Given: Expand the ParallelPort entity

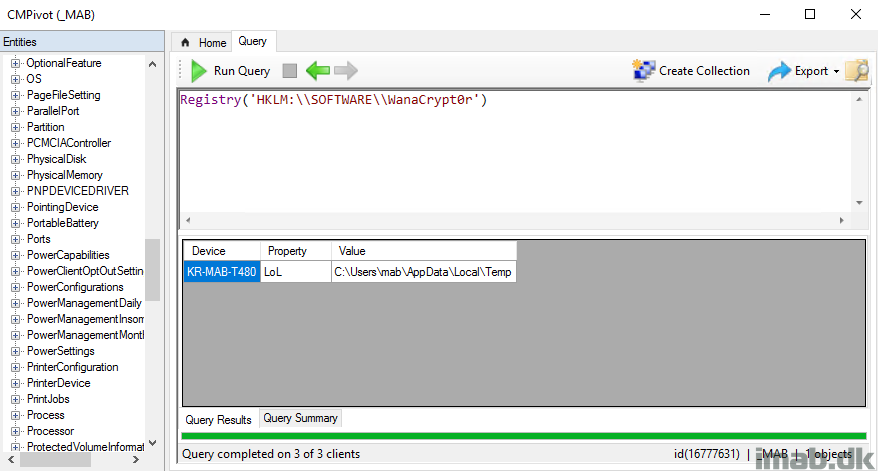Looking at the screenshot, I should point(16,111).
